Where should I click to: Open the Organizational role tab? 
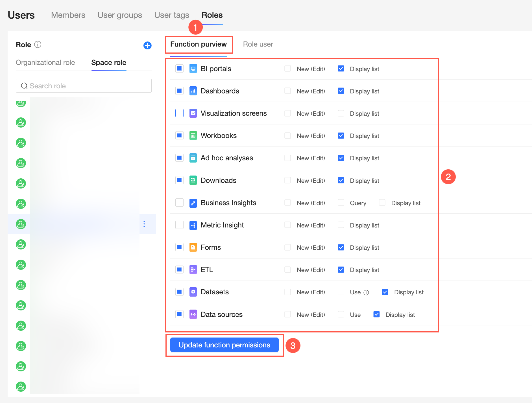pos(45,62)
